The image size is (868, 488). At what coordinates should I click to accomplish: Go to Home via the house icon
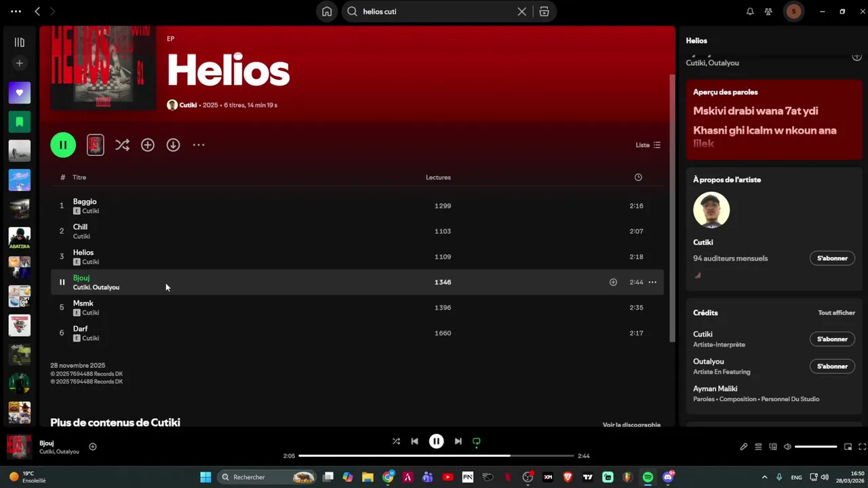[327, 12]
